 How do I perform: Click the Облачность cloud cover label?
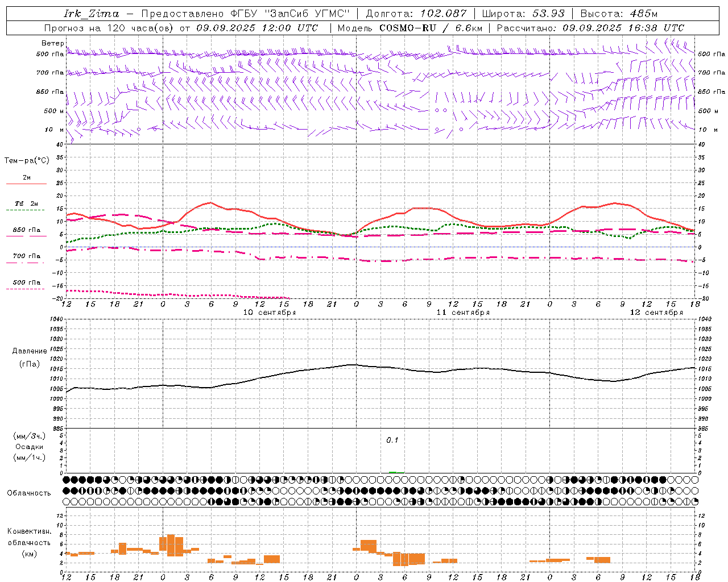point(29,493)
